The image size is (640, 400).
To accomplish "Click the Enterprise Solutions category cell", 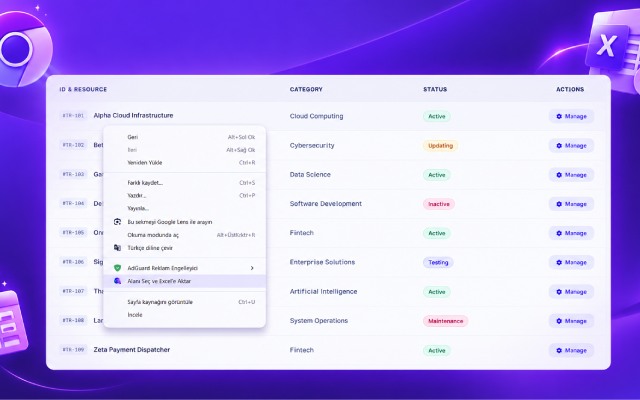I will (322, 262).
